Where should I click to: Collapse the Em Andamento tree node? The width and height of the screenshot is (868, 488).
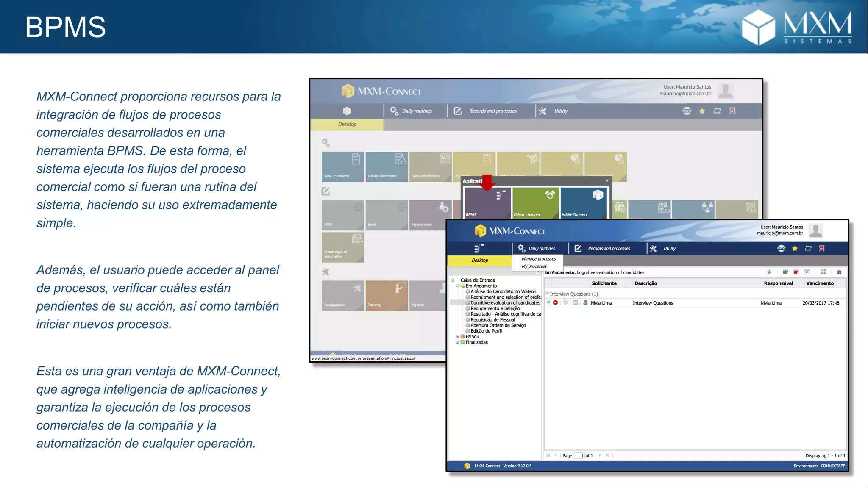click(x=458, y=286)
